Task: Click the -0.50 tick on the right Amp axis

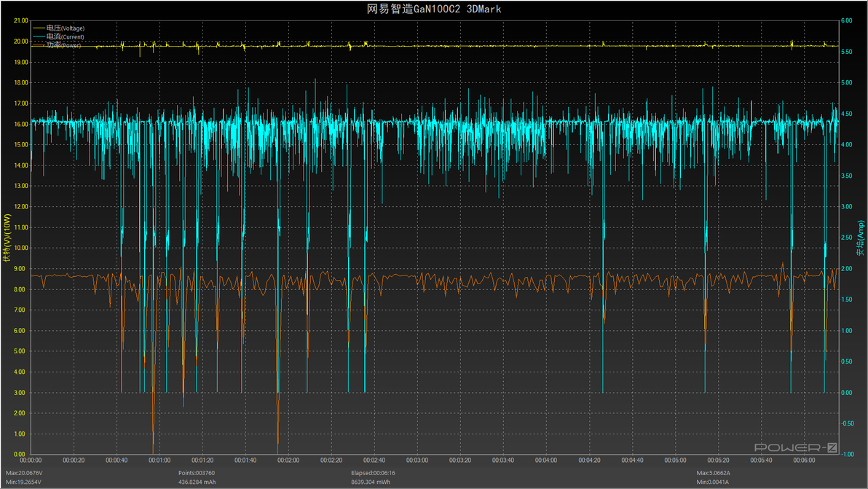Action: (848, 423)
